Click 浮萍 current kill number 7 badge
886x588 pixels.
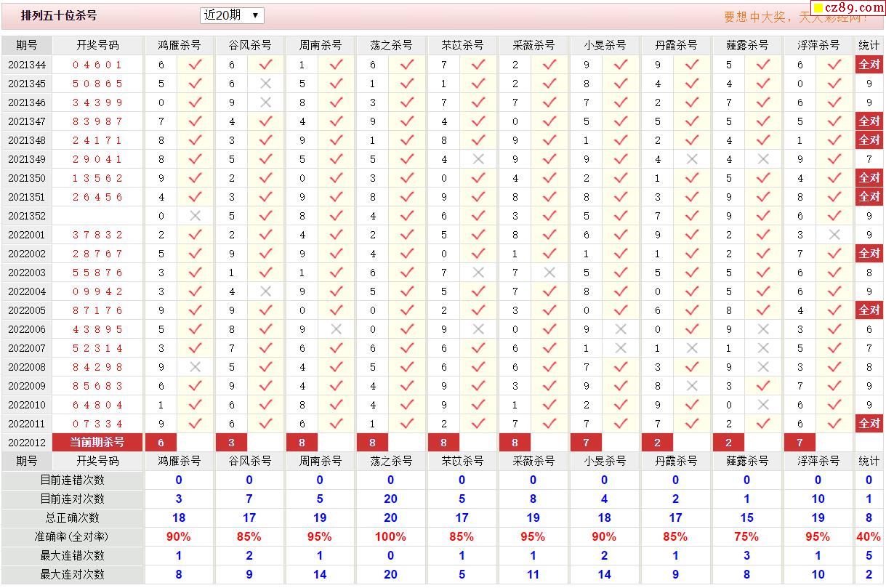(x=800, y=442)
